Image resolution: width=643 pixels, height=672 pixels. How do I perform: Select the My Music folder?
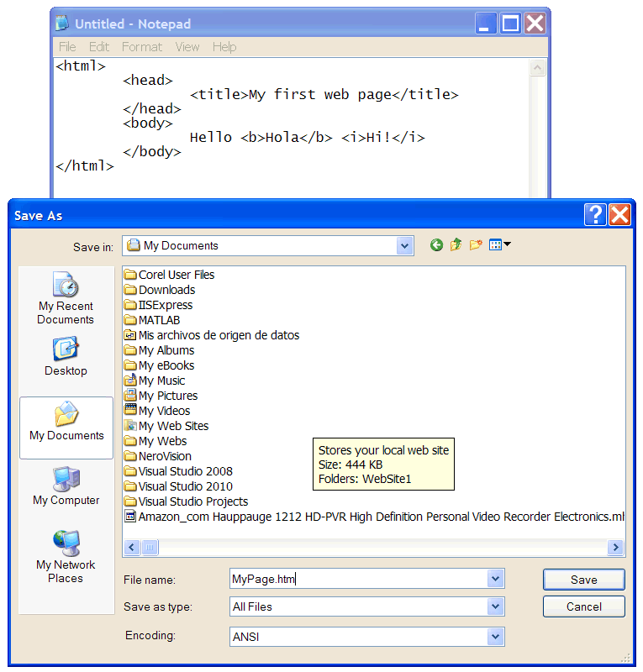click(155, 381)
